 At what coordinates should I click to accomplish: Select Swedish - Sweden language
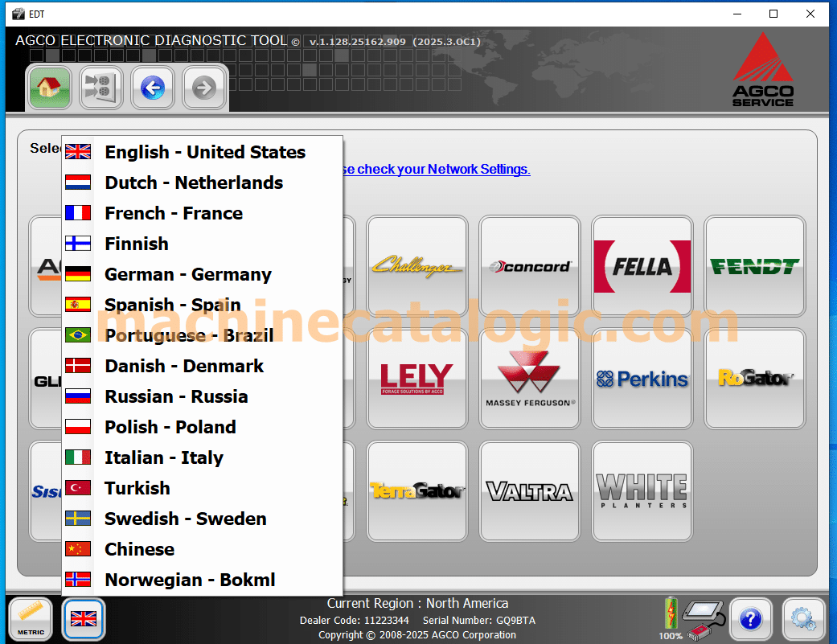203,519
